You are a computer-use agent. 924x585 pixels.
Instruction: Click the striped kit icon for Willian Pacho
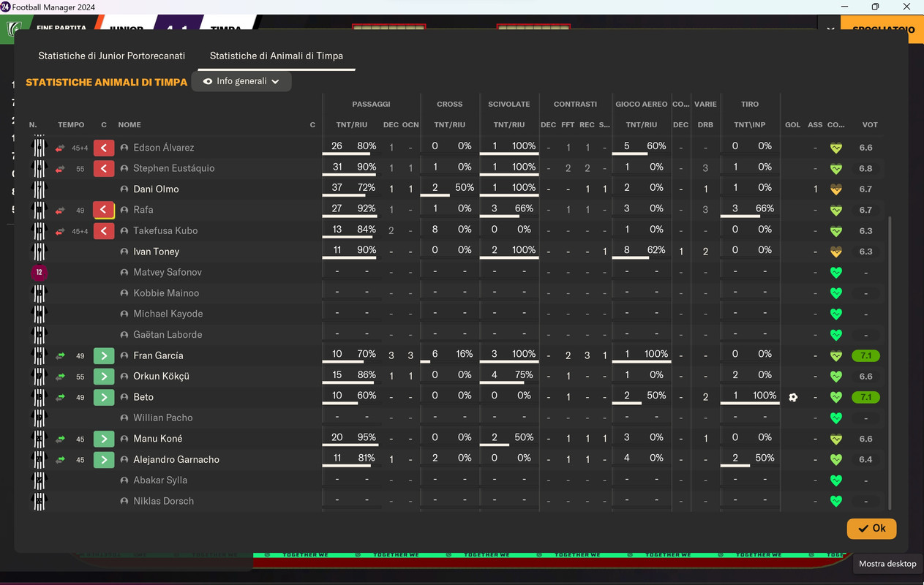pyautogui.click(x=40, y=418)
